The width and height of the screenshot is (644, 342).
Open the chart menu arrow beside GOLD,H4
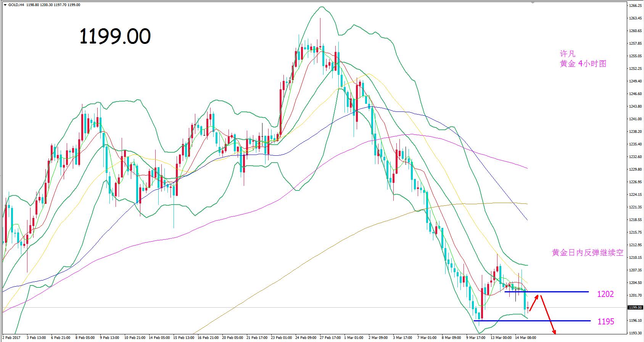point(4,5)
